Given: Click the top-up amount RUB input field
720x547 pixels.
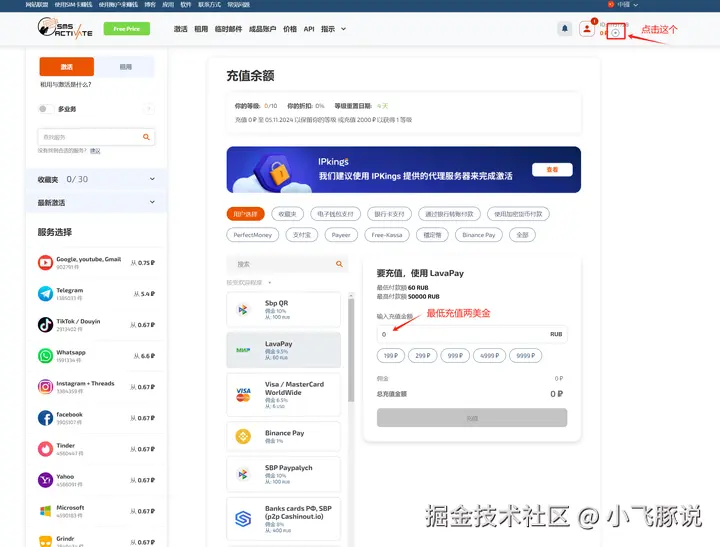Looking at the screenshot, I should 472,334.
